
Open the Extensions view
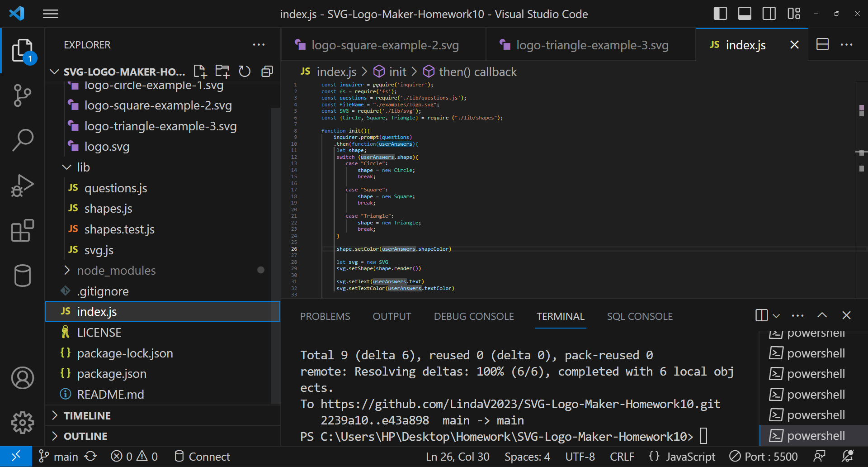tap(22, 231)
